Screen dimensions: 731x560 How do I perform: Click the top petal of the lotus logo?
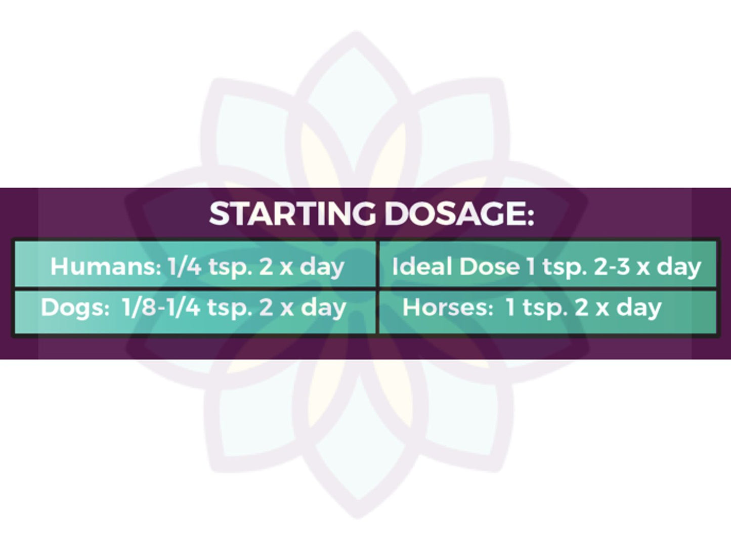tap(357, 91)
